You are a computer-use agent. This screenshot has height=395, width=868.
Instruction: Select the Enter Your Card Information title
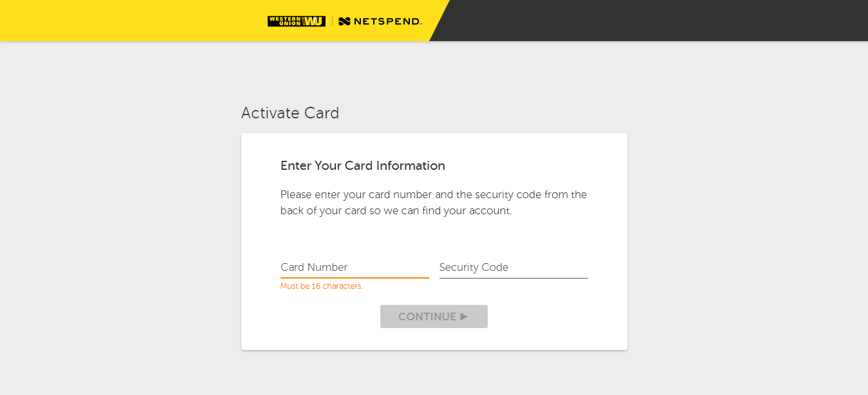tap(362, 165)
